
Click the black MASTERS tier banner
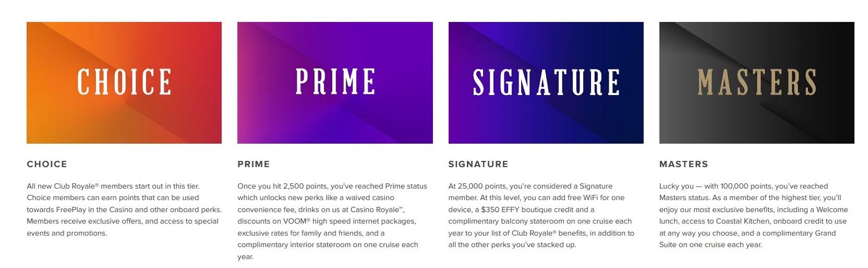click(756, 83)
